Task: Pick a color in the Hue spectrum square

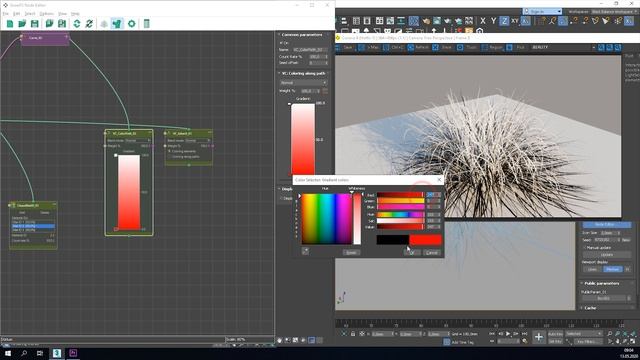Action: 327,219
